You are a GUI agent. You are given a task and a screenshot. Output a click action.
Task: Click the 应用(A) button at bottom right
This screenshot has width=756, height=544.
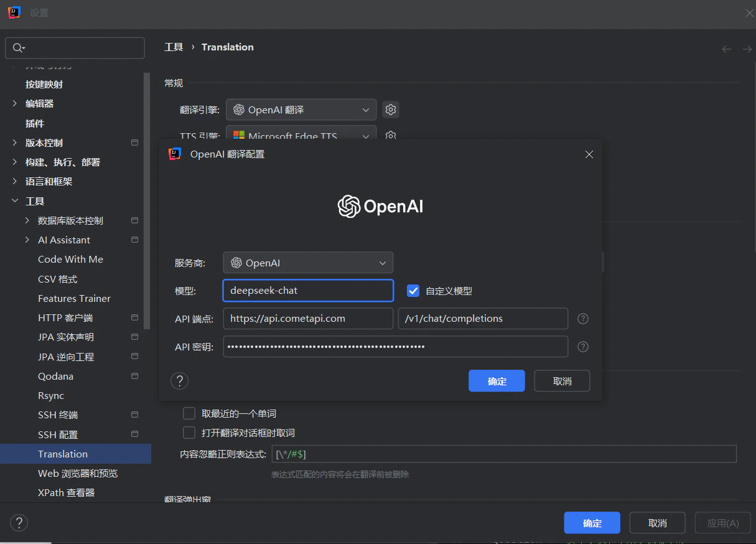[722, 523]
